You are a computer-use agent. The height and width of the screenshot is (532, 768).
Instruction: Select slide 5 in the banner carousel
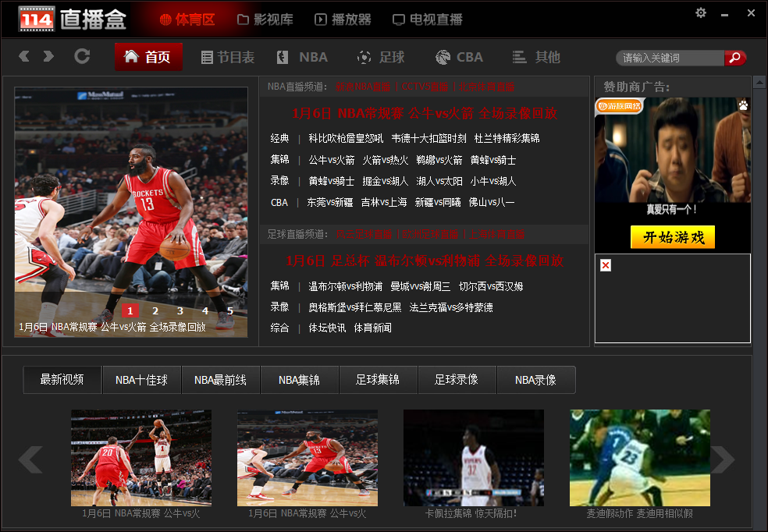(230, 310)
